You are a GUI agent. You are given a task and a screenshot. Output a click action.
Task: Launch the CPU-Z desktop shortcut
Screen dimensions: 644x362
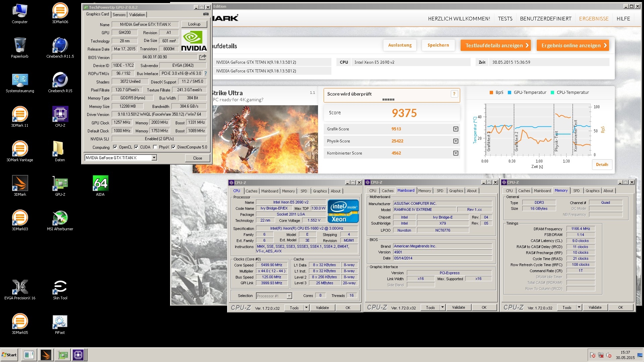[60, 117]
